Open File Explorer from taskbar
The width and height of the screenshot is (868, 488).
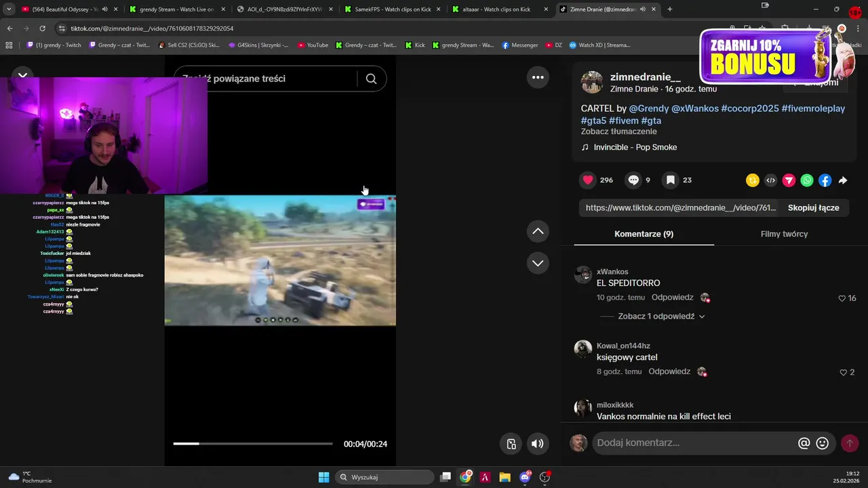click(x=505, y=477)
